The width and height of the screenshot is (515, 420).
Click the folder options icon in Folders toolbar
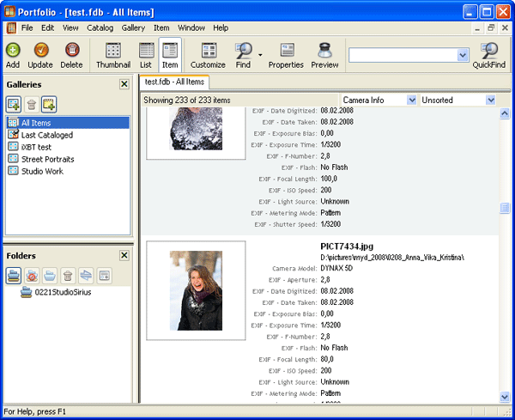pos(105,276)
